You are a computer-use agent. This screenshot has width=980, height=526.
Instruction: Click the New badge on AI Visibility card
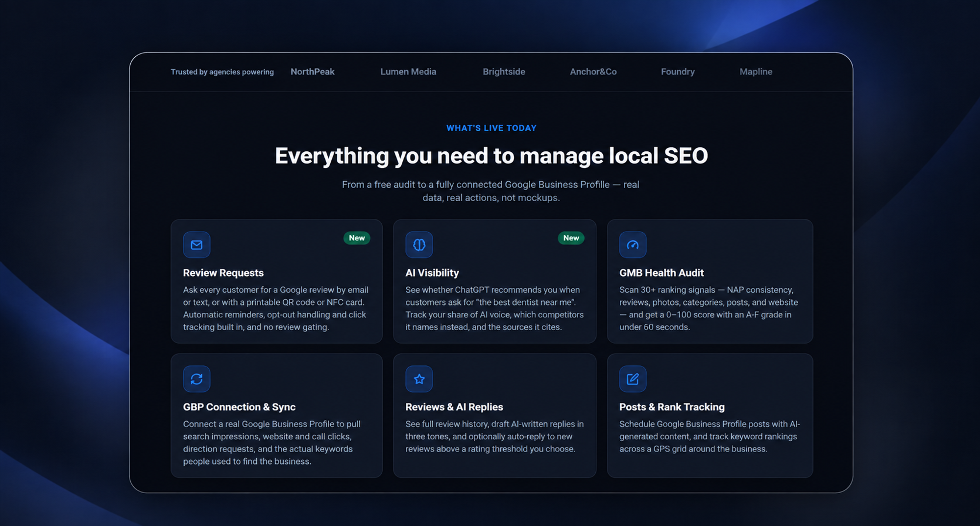pyautogui.click(x=571, y=238)
